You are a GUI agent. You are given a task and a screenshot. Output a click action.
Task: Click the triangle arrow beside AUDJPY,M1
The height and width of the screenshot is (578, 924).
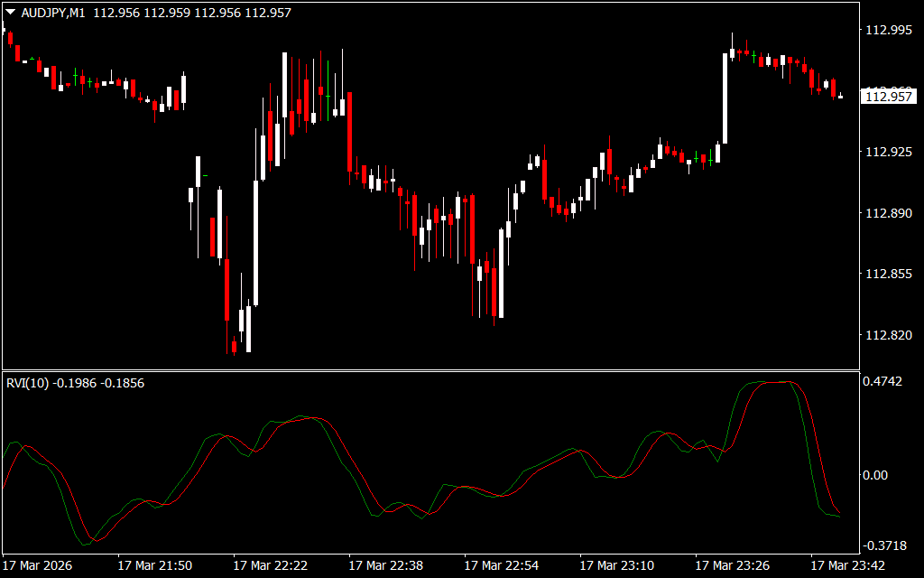click(10, 13)
